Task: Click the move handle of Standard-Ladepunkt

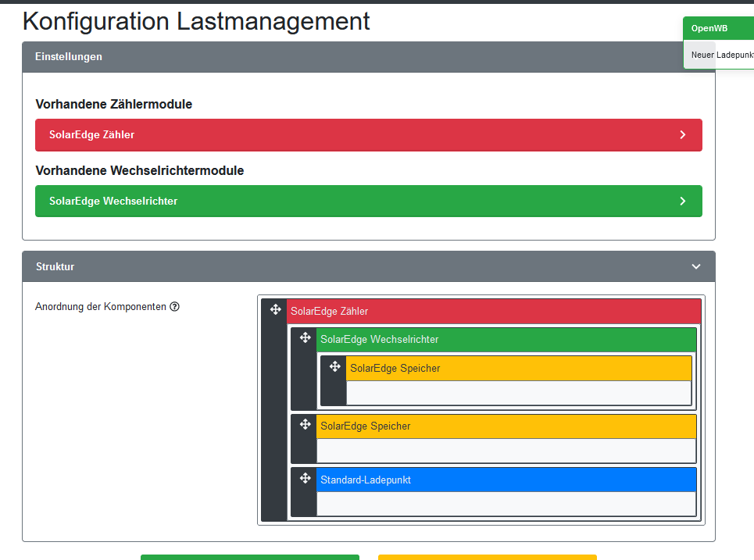Action: point(305,478)
